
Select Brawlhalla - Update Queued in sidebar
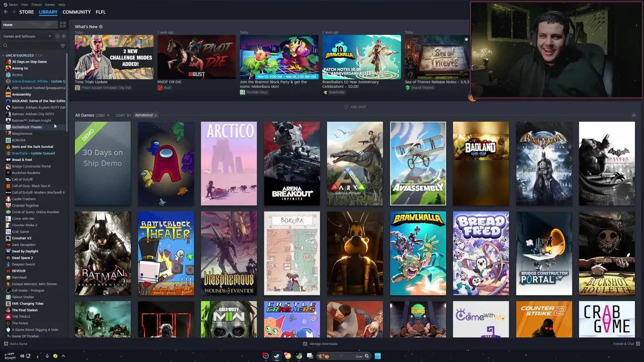33,153
